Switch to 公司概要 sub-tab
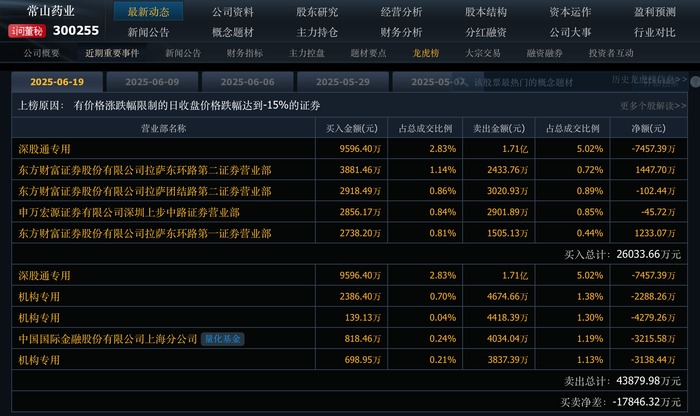Screen dimensions: 700x416 (42, 53)
